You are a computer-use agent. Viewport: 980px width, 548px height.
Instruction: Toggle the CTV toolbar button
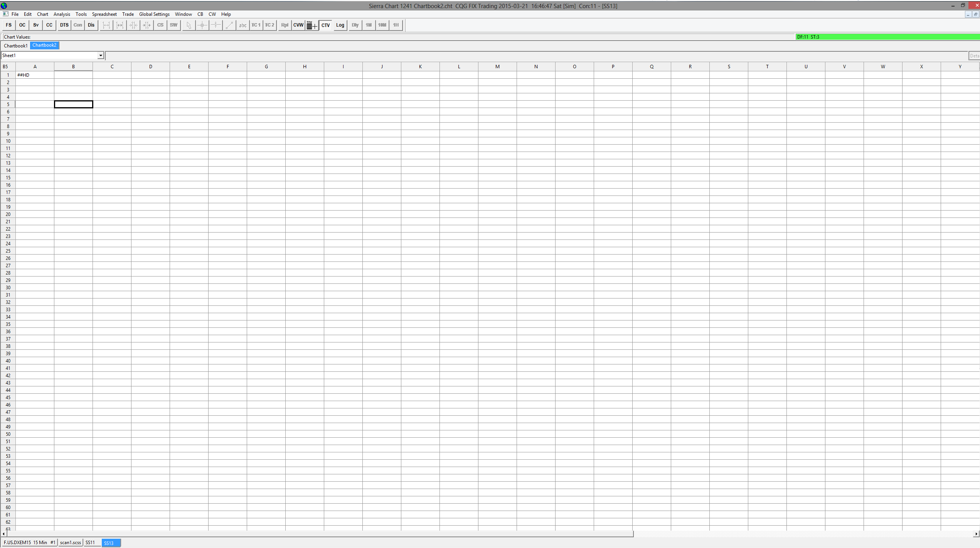click(x=325, y=25)
